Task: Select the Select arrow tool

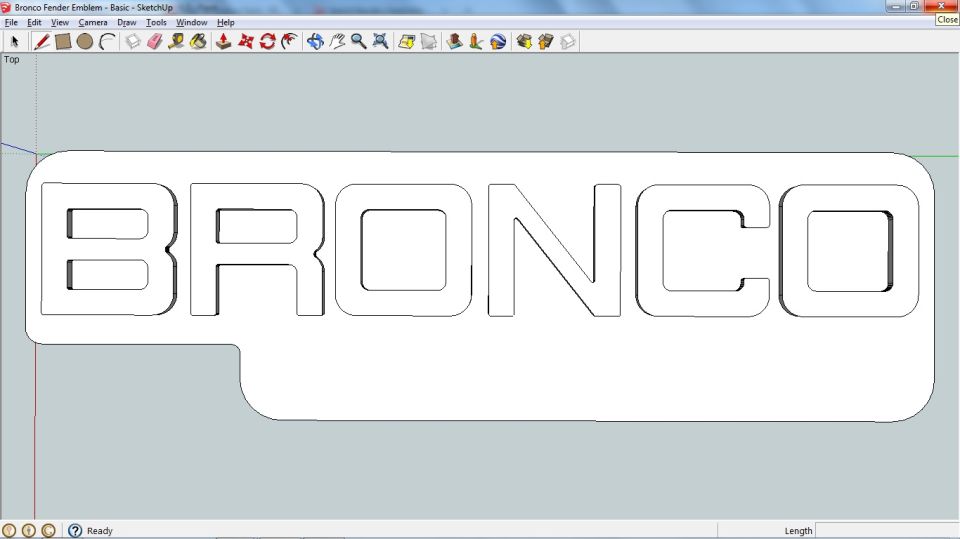Action: (15, 42)
